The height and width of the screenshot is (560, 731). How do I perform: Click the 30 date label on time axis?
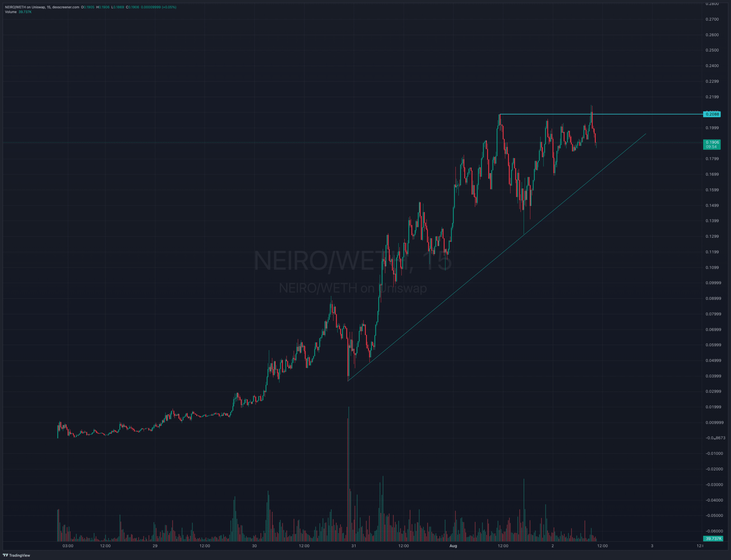(254, 546)
